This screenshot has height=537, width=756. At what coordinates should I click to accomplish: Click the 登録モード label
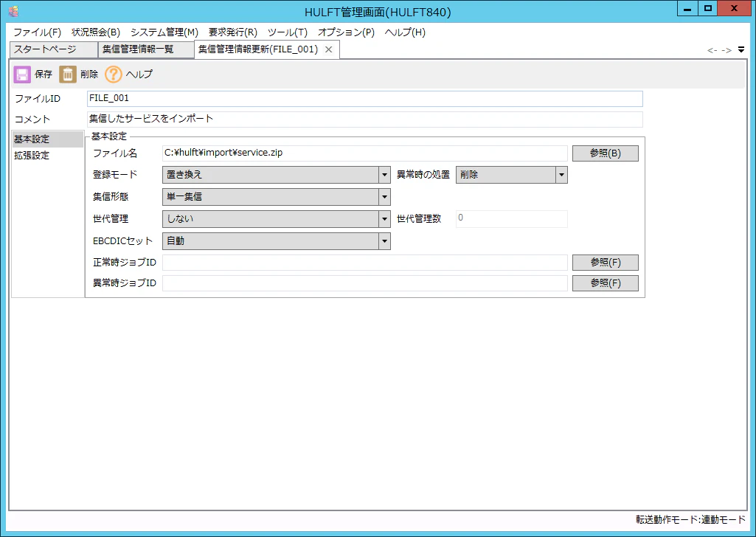click(115, 175)
